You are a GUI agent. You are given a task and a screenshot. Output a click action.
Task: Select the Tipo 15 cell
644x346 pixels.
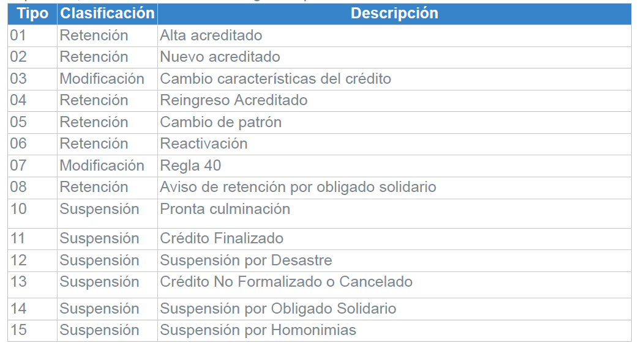[x=32, y=331]
